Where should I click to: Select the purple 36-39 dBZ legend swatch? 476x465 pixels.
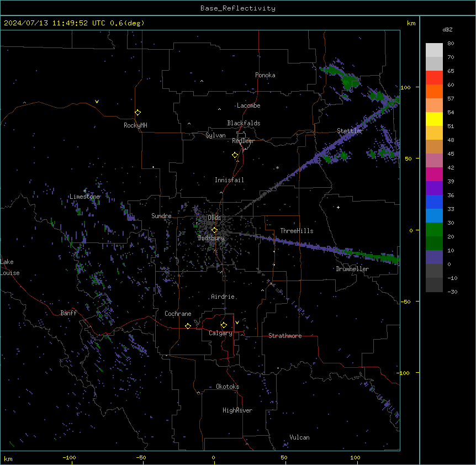pos(434,188)
